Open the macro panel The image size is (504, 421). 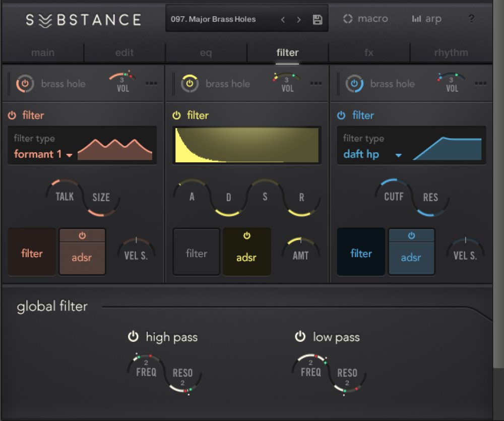pos(365,19)
